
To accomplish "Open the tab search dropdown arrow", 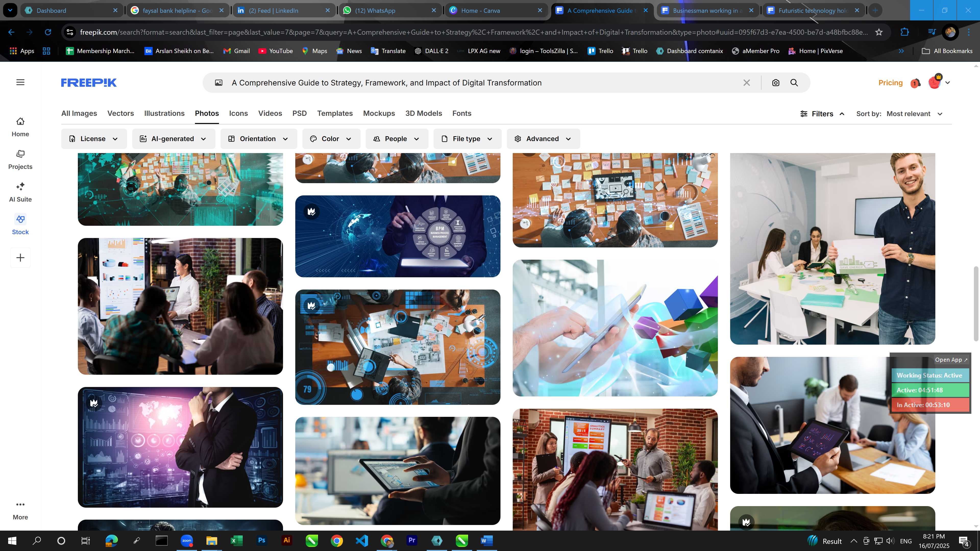I will pyautogui.click(x=10, y=10).
